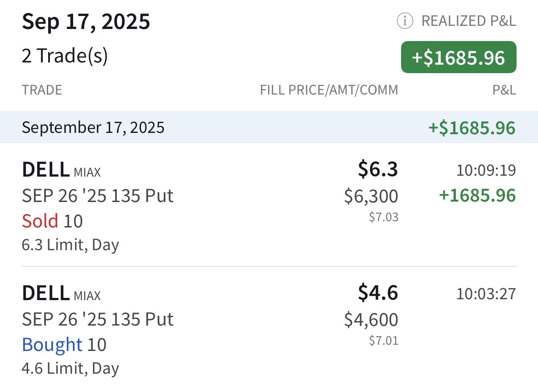Open the DELL Bought 10 trade entry

point(269,329)
